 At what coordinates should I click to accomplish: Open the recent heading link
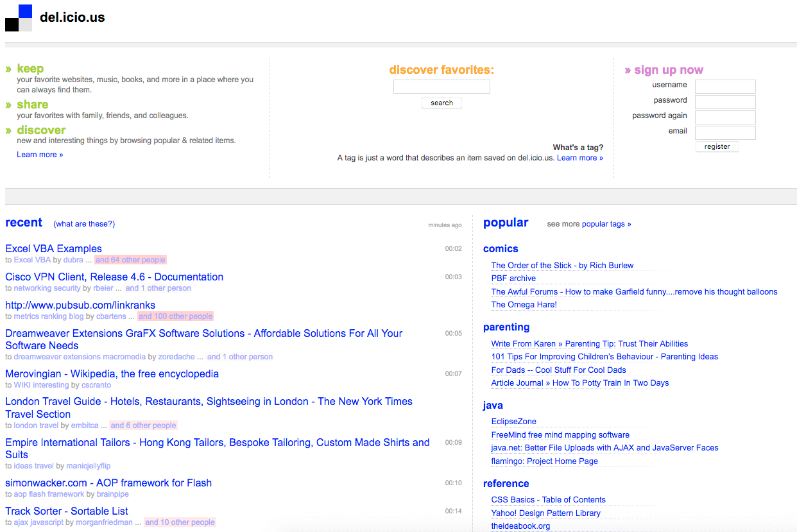click(24, 223)
